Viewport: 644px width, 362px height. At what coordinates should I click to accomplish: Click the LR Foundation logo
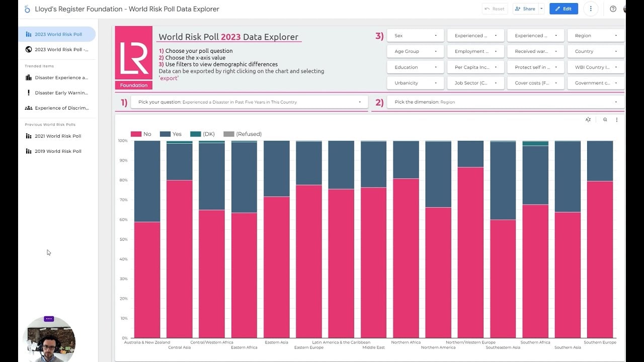tap(133, 57)
